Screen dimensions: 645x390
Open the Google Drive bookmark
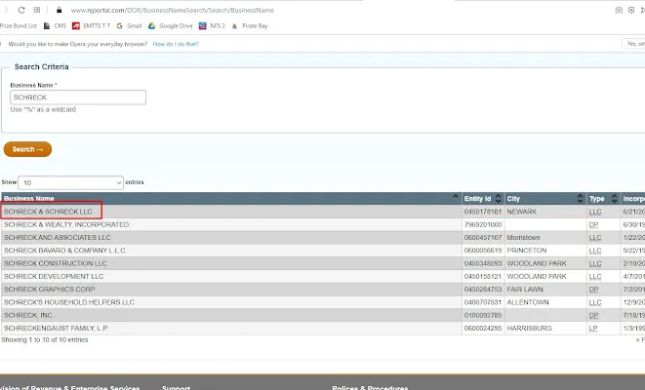point(170,26)
